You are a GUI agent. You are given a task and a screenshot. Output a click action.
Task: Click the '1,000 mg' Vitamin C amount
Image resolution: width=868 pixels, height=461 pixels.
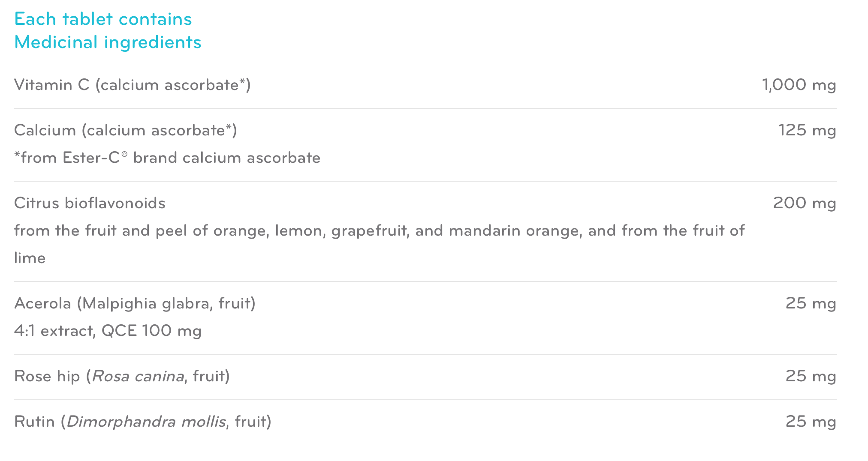point(799,85)
